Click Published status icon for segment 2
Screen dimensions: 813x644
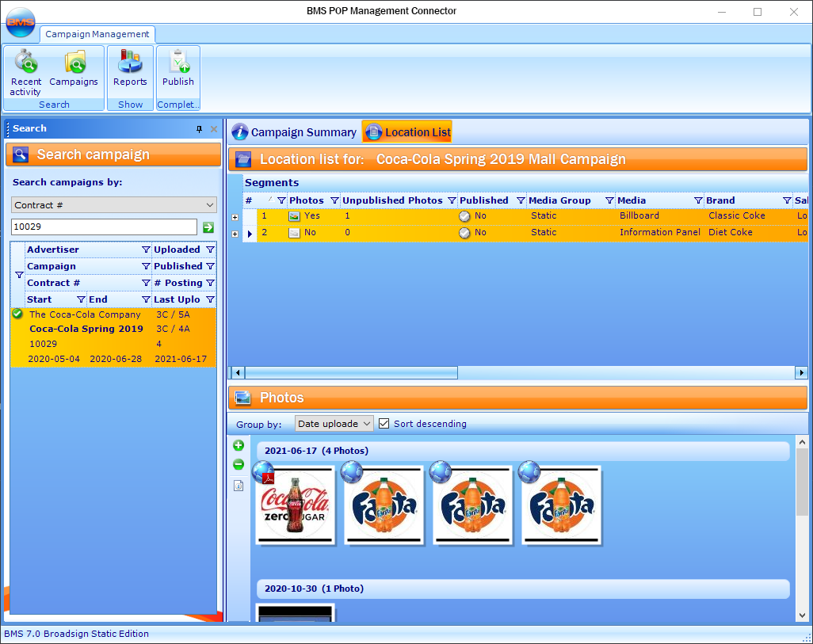[x=464, y=233]
